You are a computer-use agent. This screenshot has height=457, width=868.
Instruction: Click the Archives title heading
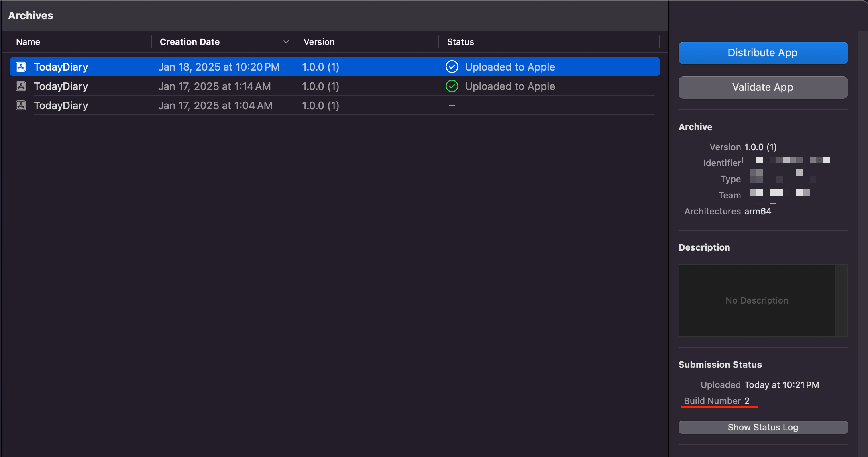pyautogui.click(x=31, y=16)
